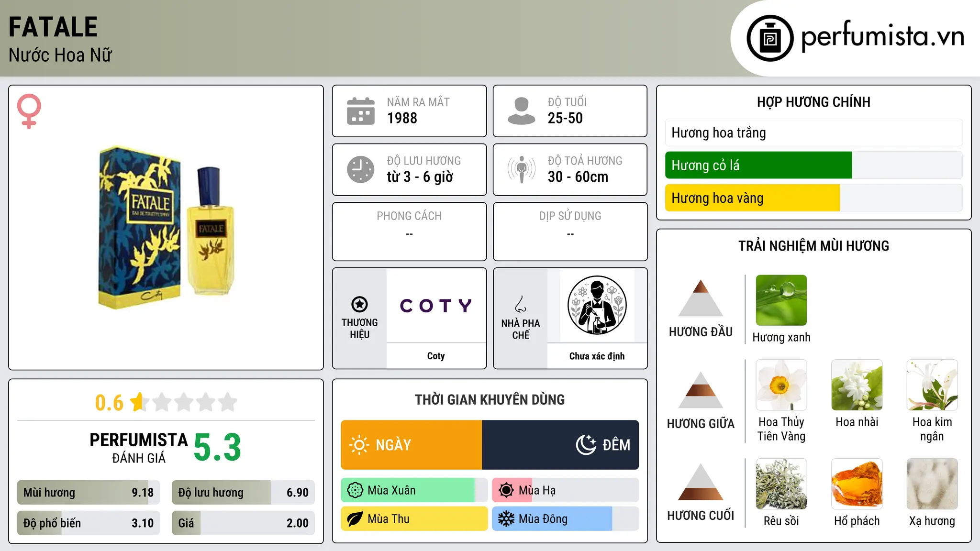Click the Mùa Xuân season bar
The height and width of the screenshot is (551, 980).
[x=414, y=490]
